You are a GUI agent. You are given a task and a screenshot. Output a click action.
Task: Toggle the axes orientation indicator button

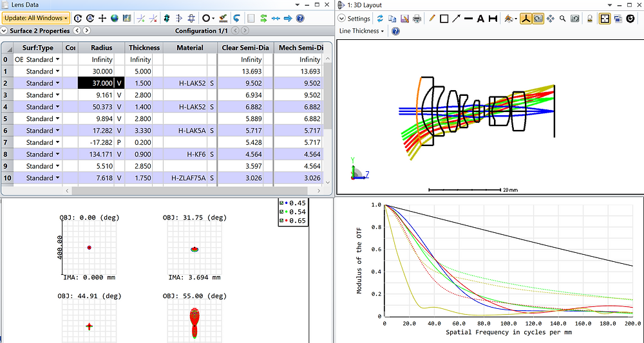pyautogui.click(x=526, y=19)
